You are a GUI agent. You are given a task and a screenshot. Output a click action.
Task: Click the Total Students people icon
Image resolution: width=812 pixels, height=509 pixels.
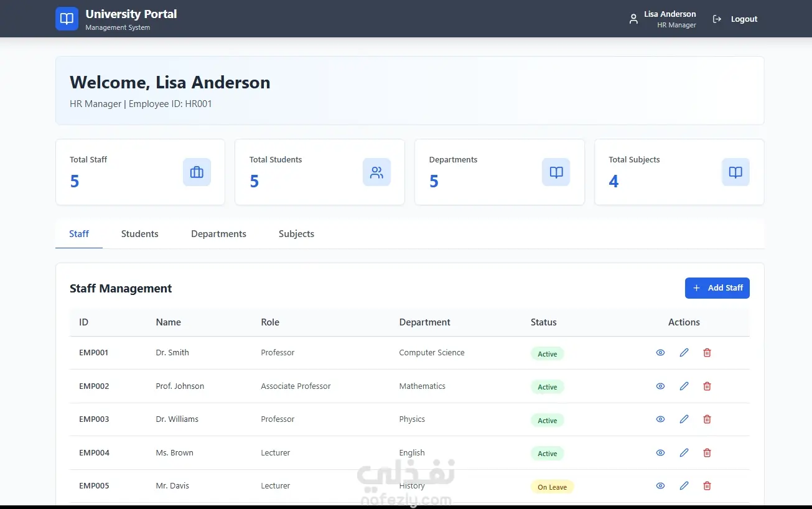click(376, 172)
